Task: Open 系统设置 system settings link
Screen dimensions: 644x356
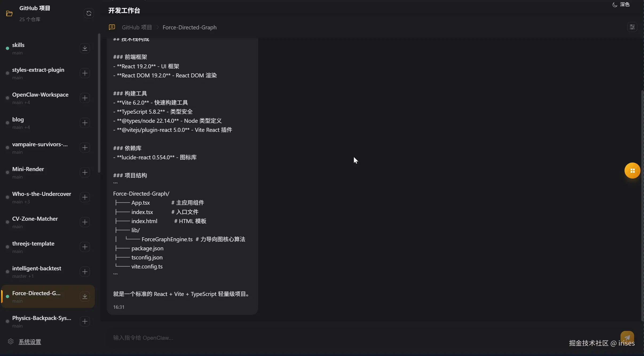Action: coord(30,342)
